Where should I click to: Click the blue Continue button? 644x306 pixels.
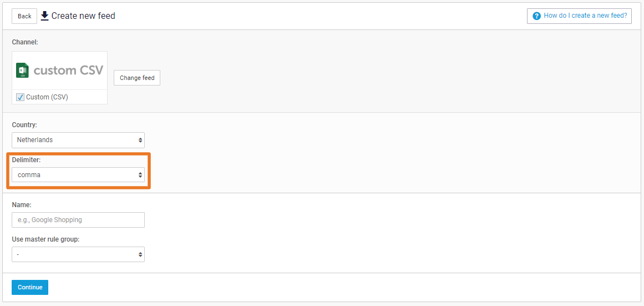coord(30,288)
